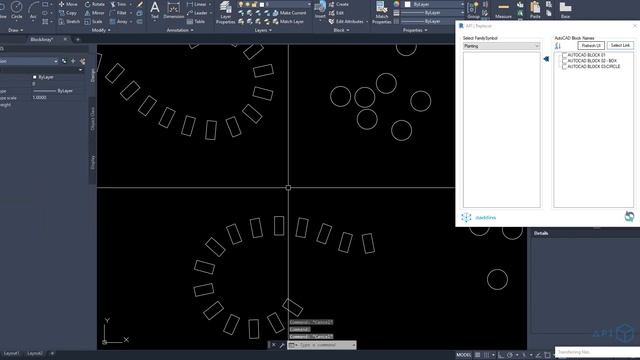
Task: Click the Paste clipboard tool
Action: tap(535, 11)
